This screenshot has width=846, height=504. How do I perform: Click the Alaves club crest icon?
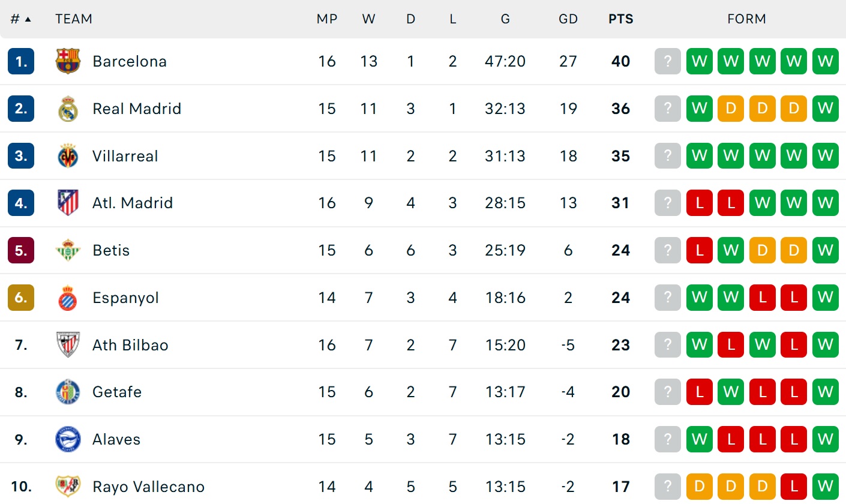[x=68, y=439]
